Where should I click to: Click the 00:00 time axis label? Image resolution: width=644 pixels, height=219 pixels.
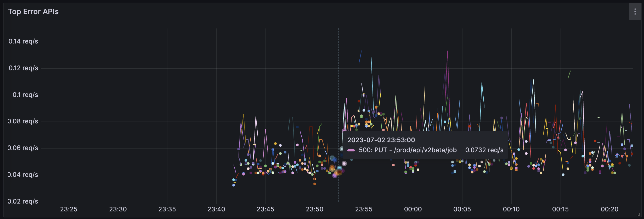pos(413,209)
